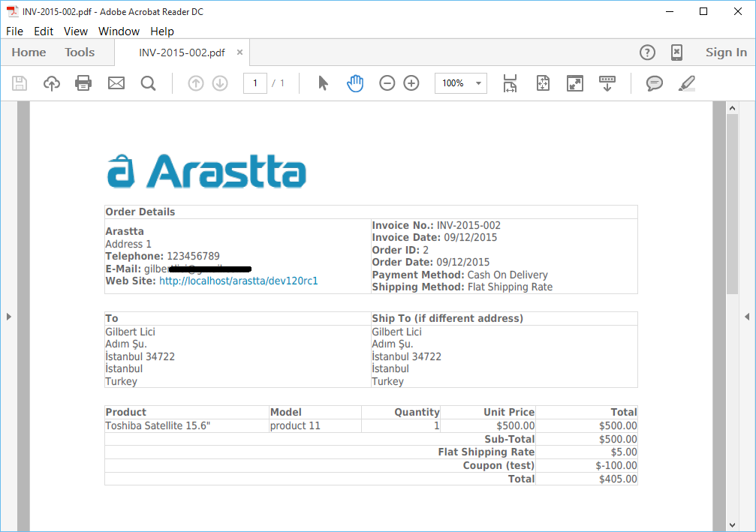Enter full screen mode with the expand icon
The height and width of the screenshot is (532, 756).
click(575, 83)
